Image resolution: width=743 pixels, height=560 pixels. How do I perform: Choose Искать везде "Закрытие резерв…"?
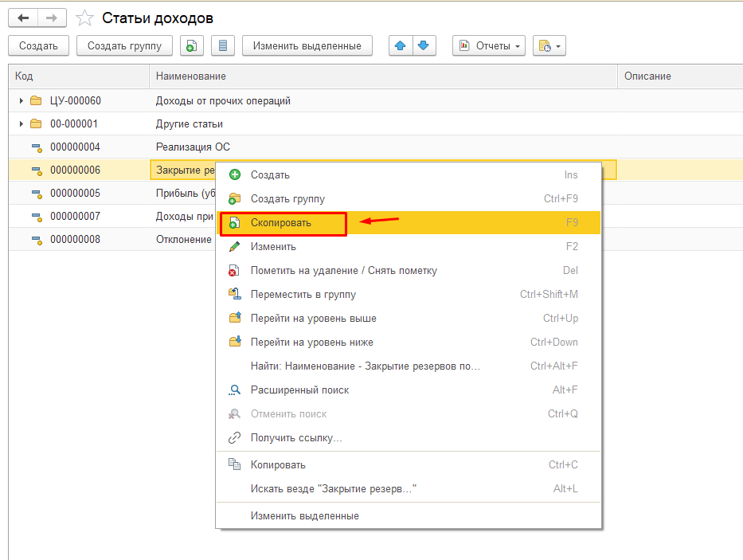(409, 489)
